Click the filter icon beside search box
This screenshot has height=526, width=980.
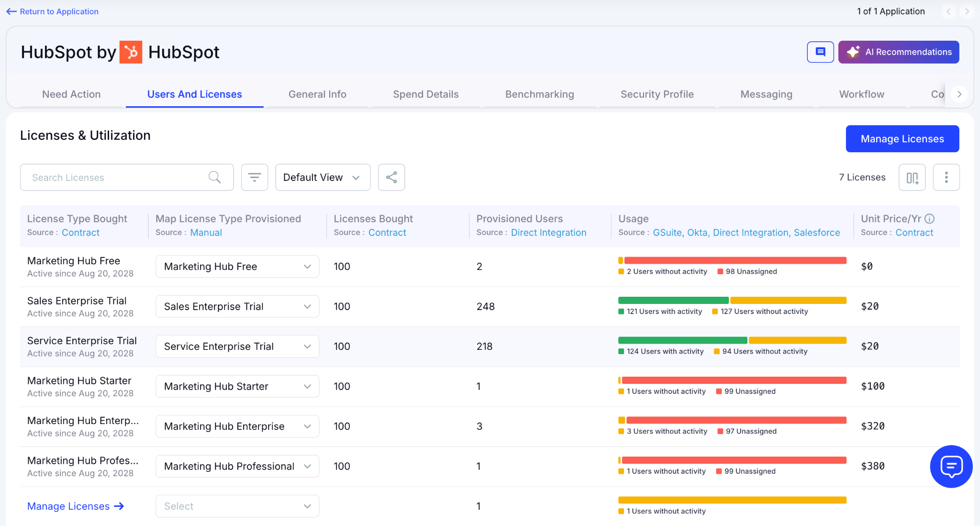click(254, 178)
